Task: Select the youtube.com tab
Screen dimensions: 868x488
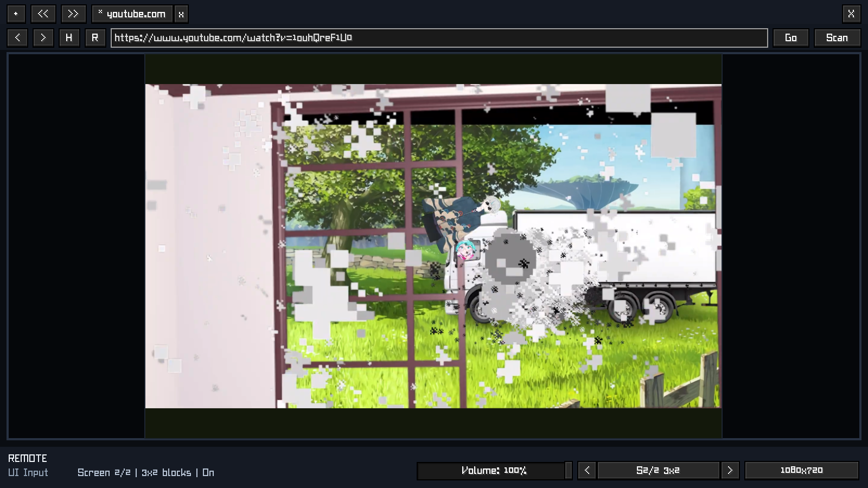Action: 132,14
